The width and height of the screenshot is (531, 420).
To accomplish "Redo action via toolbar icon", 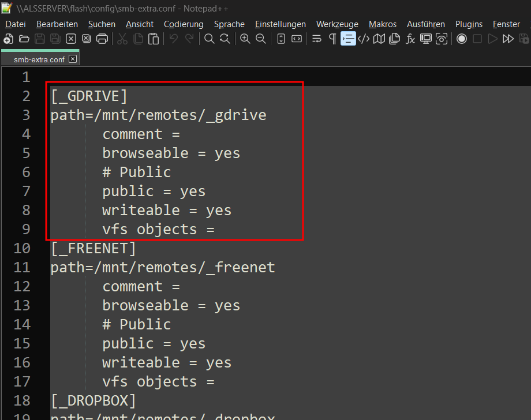I will [x=189, y=39].
